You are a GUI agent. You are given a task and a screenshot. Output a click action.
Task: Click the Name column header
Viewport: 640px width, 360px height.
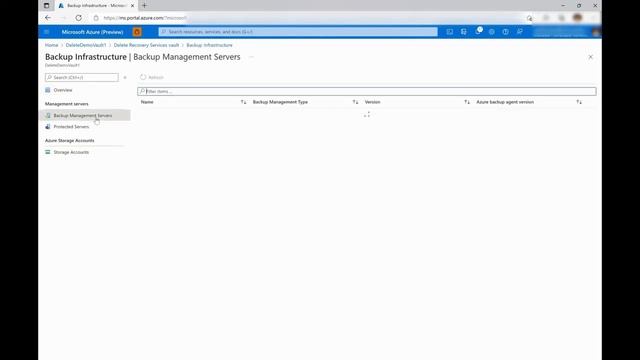pyautogui.click(x=147, y=102)
